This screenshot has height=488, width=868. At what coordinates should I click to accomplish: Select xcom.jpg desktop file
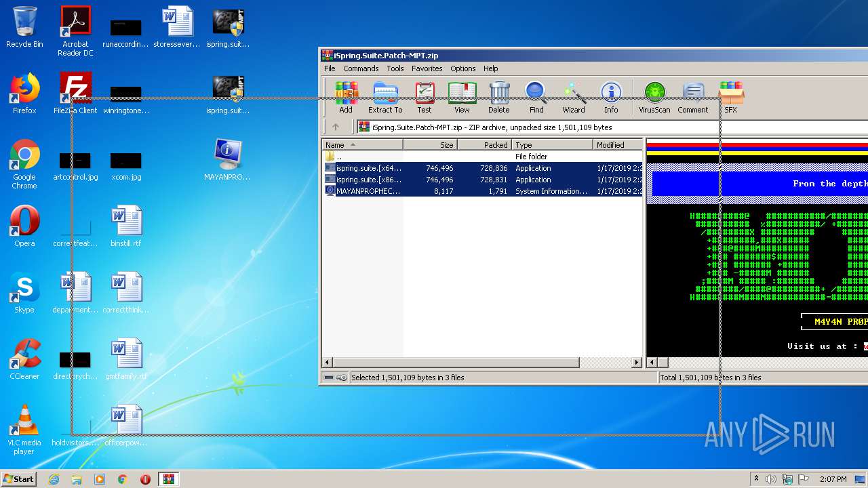click(126, 167)
